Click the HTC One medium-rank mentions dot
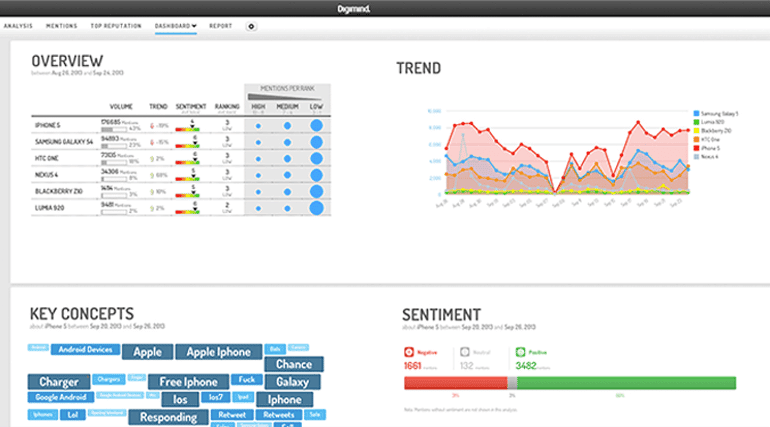The height and width of the screenshot is (427, 770). click(x=287, y=159)
